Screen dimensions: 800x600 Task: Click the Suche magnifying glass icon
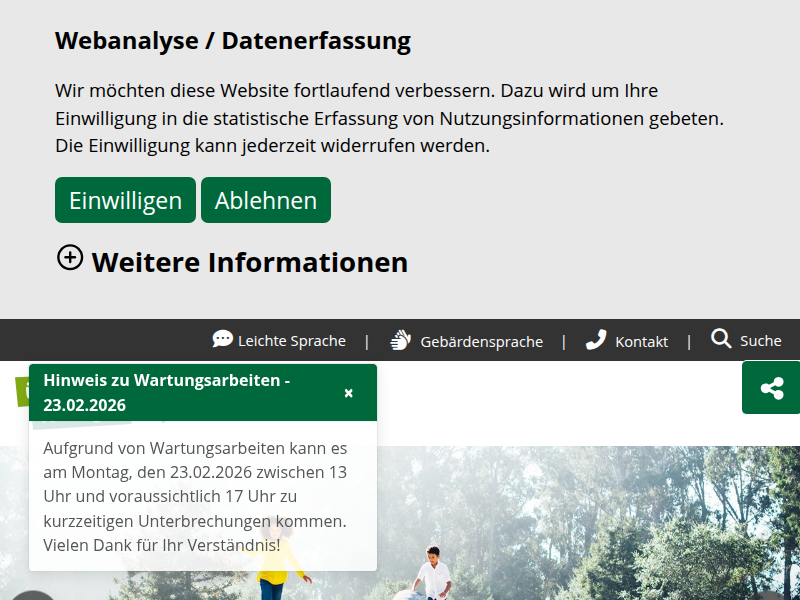coord(721,339)
